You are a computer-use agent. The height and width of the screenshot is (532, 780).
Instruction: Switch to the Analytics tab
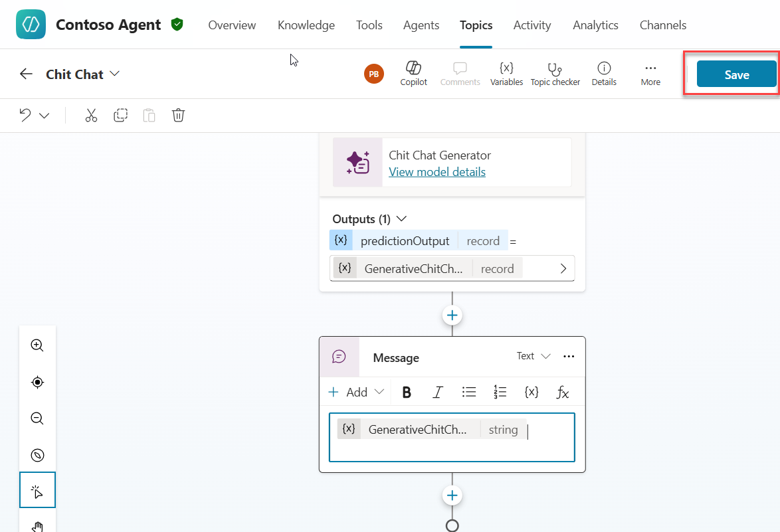click(x=595, y=25)
